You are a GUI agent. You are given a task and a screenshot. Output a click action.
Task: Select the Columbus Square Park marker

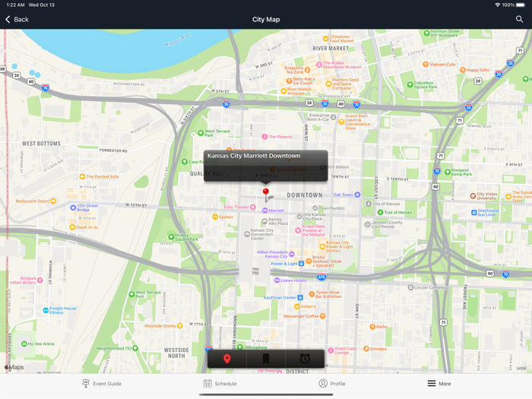click(x=410, y=84)
